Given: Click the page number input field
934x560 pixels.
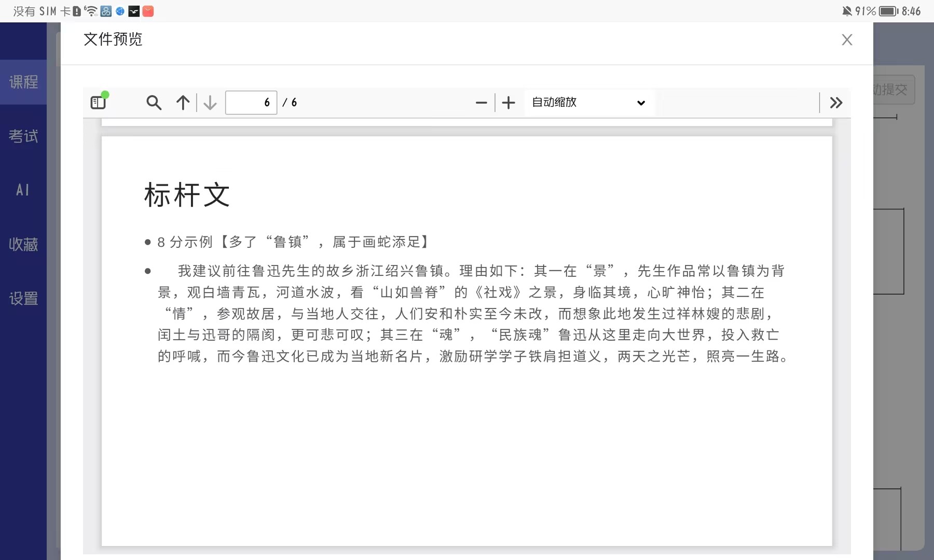Looking at the screenshot, I should click(251, 103).
